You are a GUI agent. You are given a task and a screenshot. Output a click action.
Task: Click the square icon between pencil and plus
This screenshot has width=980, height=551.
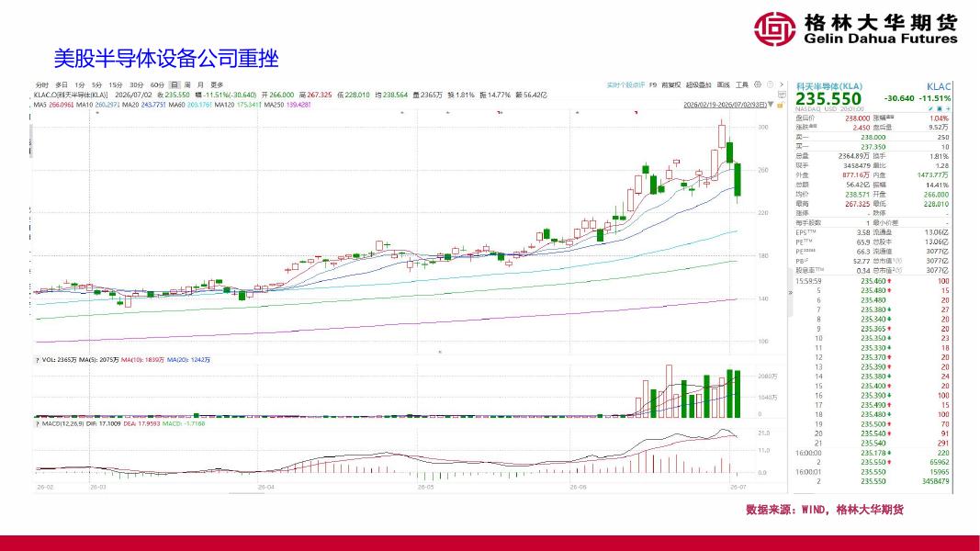pyautogui.click(x=940, y=108)
